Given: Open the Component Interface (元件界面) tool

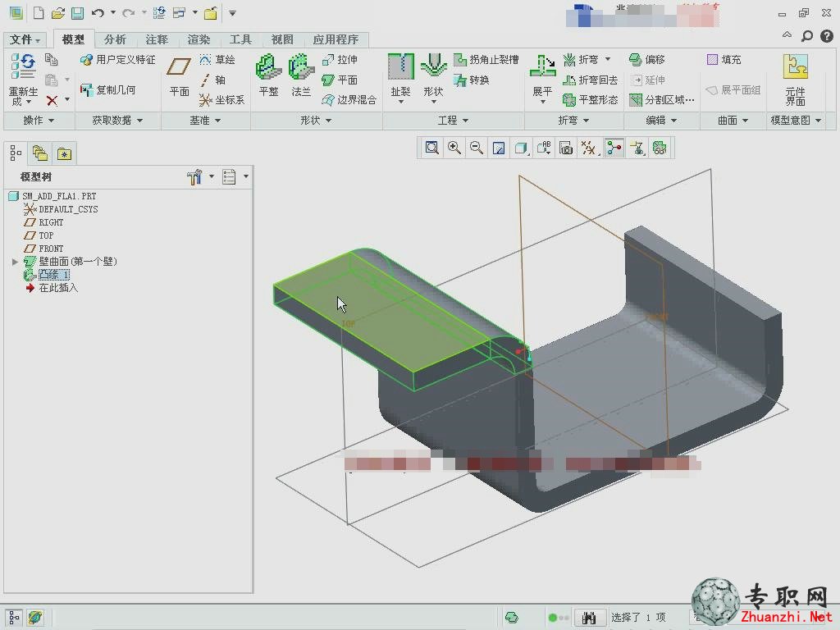Looking at the screenshot, I should 795,80.
